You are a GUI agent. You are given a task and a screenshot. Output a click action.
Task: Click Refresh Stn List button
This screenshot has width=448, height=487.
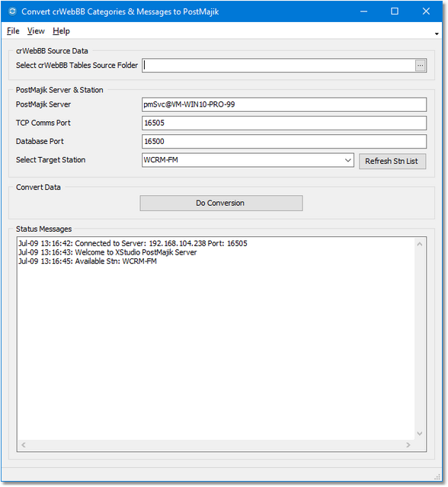click(x=392, y=162)
